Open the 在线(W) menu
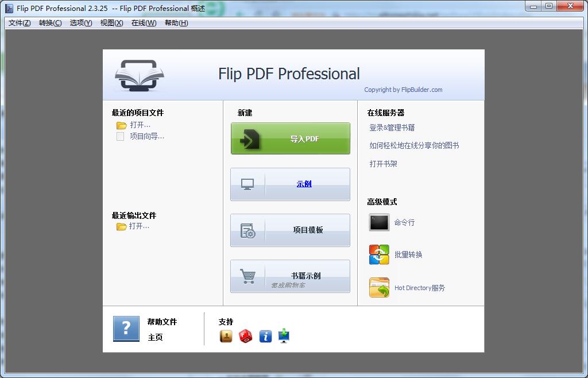Screen dimensions: 588x378 tap(144, 23)
